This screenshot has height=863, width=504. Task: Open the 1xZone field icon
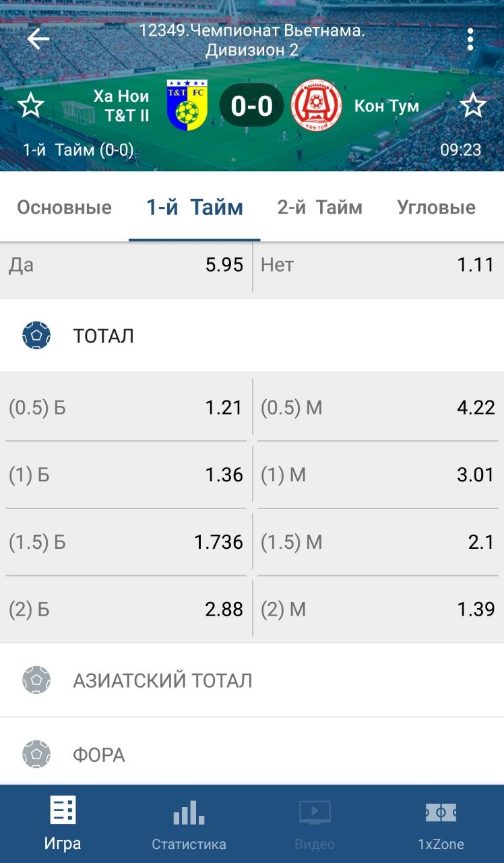[x=441, y=812]
